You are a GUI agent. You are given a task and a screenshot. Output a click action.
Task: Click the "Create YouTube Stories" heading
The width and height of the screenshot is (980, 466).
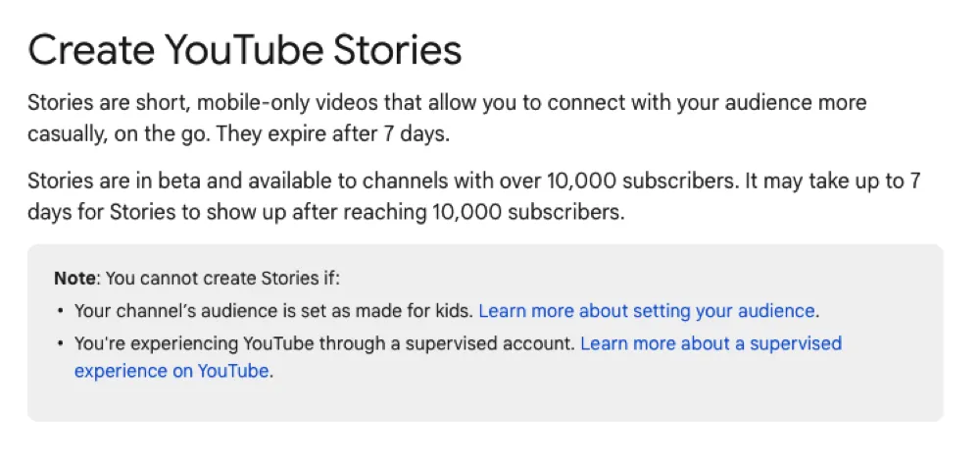tap(244, 50)
